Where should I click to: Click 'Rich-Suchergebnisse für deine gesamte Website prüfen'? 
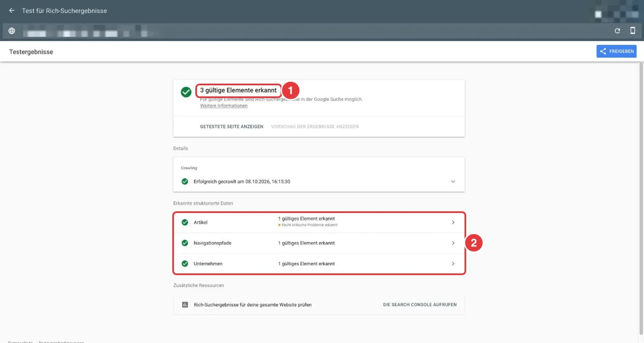(x=253, y=305)
